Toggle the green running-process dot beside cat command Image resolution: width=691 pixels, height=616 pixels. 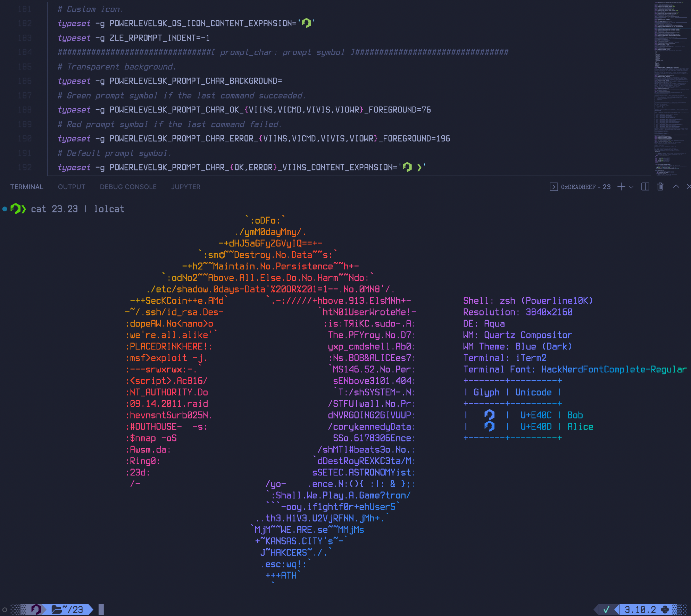point(4,209)
